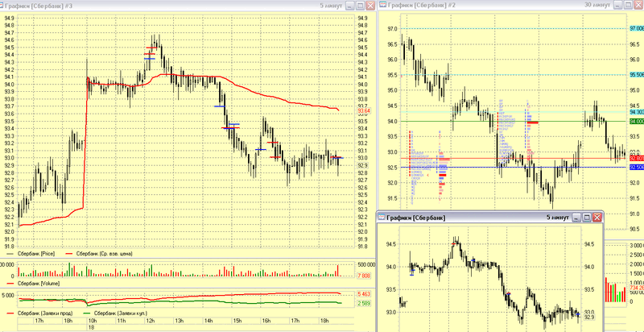This screenshot has height=332, width=644.
Task: Click the 30 минут timeframe label
Action: click(597, 5)
